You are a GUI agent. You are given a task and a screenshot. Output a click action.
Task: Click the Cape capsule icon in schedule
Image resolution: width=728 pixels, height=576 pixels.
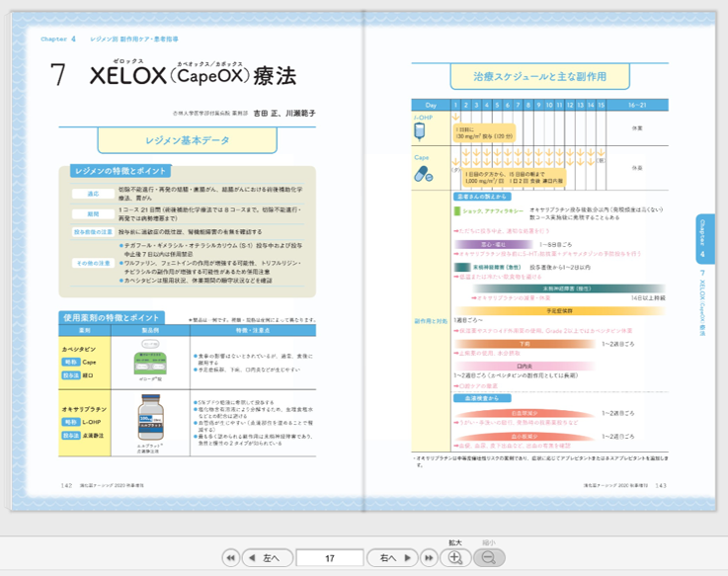click(424, 175)
